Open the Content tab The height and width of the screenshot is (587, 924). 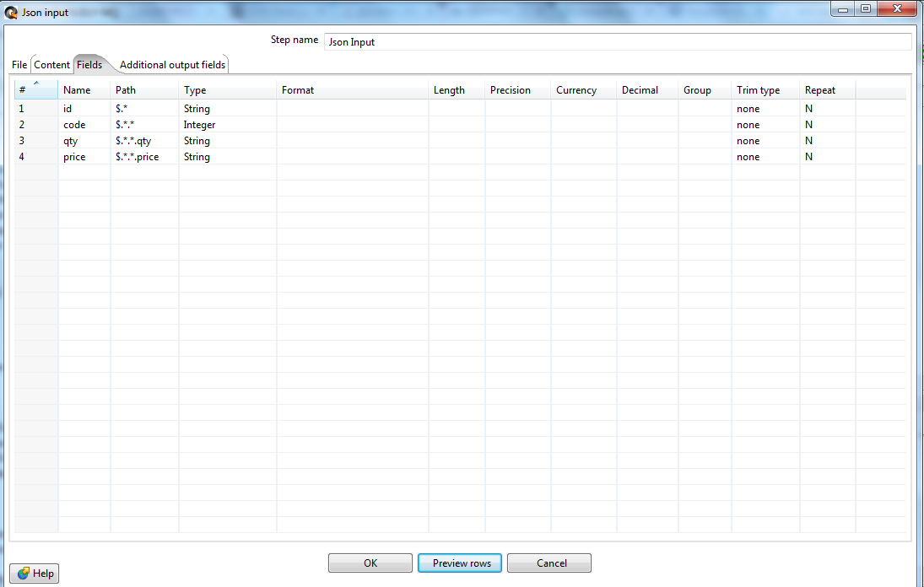coord(51,65)
